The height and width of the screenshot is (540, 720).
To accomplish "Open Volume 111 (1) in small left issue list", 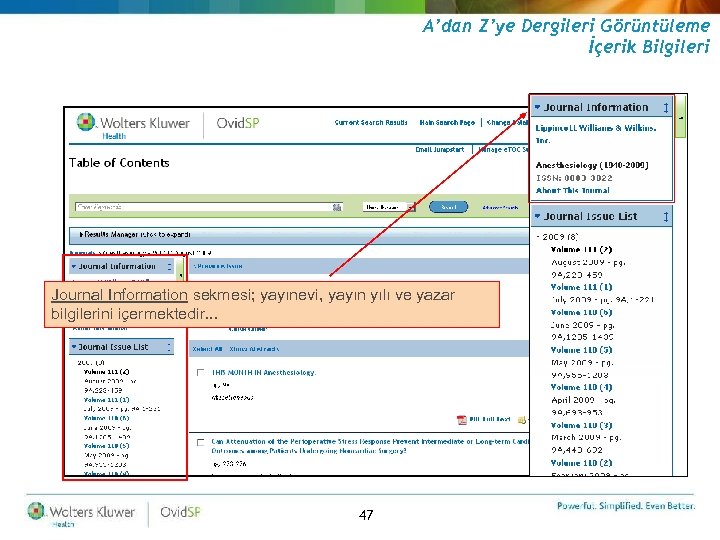I will tap(107, 400).
